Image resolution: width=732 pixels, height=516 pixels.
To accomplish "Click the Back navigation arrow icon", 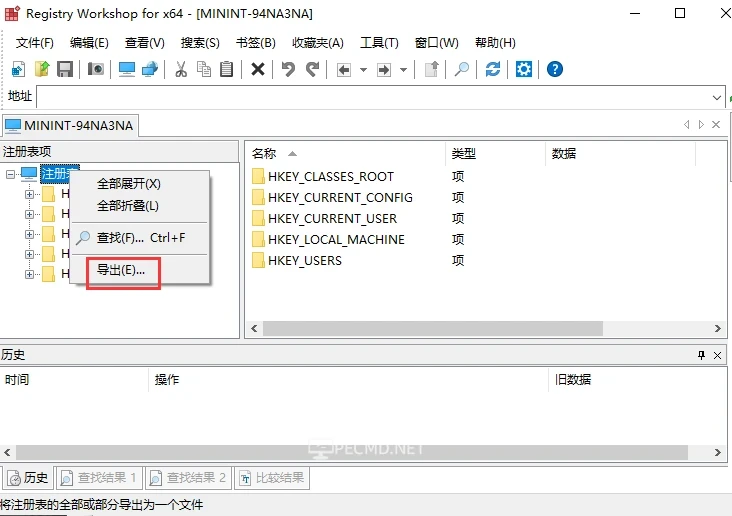I will [x=344, y=70].
